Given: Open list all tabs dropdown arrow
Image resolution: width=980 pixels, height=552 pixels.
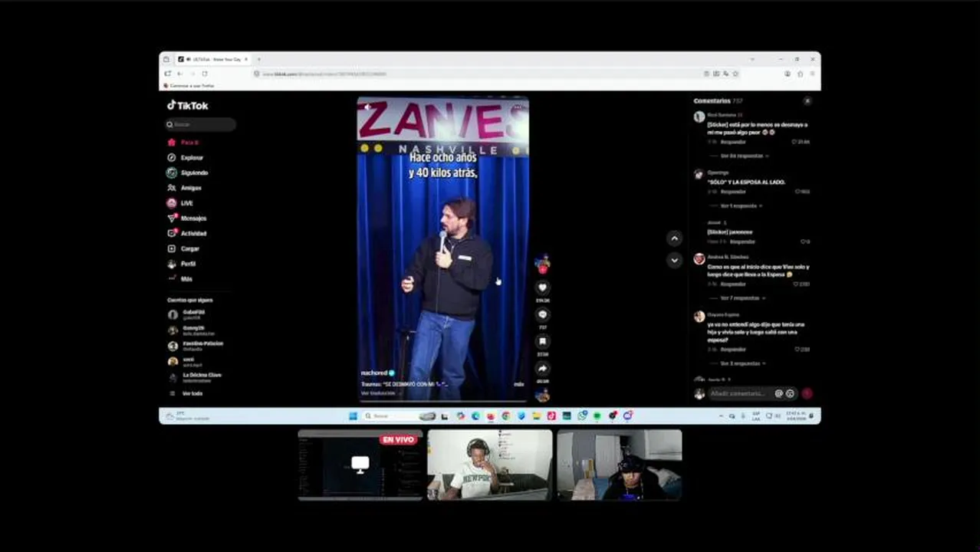Looking at the screenshot, I should pyautogui.click(x=752, y=59).
